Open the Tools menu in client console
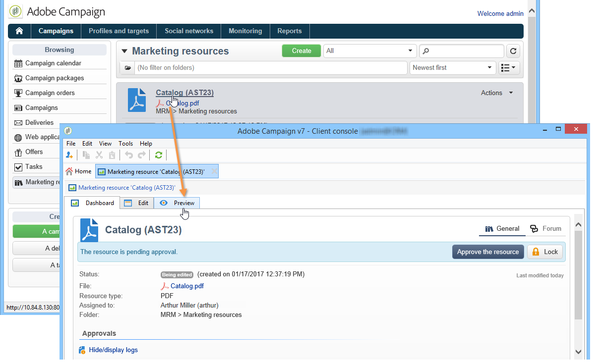This screenshot has height=364, width=599. [x=125, y=144]
